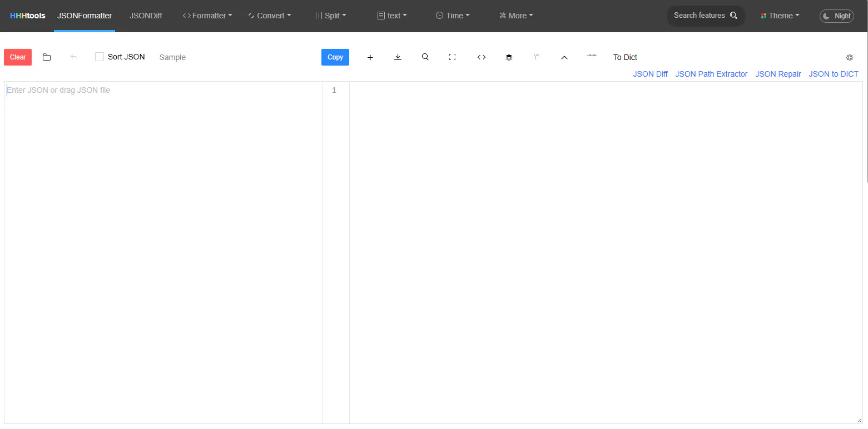Open the JSON to DICT link

(x=834, y=74)
